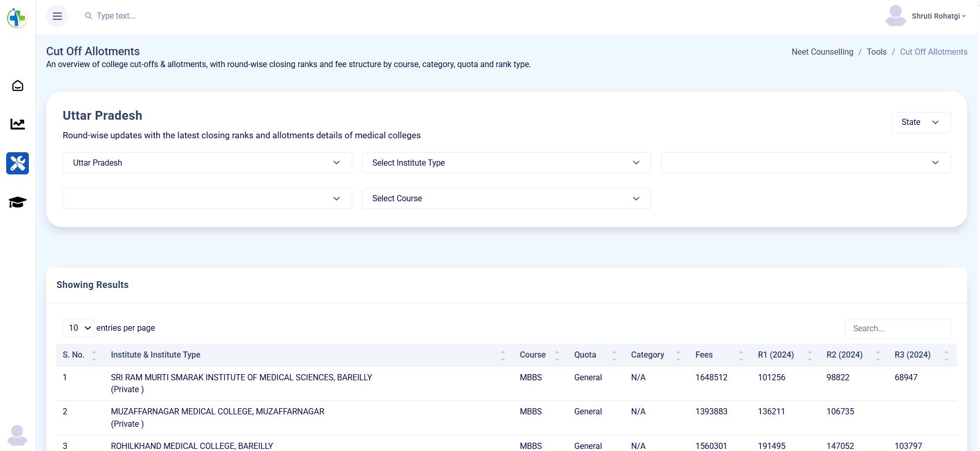This screenshot has width=980, height=451.
Task: Go to Tools breadcrumb
Action: [876, 52]
